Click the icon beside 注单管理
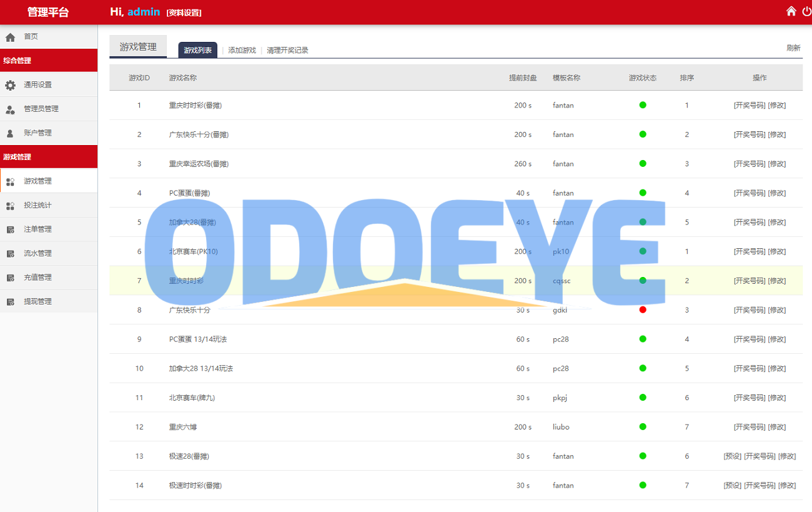 click(10, 230)
